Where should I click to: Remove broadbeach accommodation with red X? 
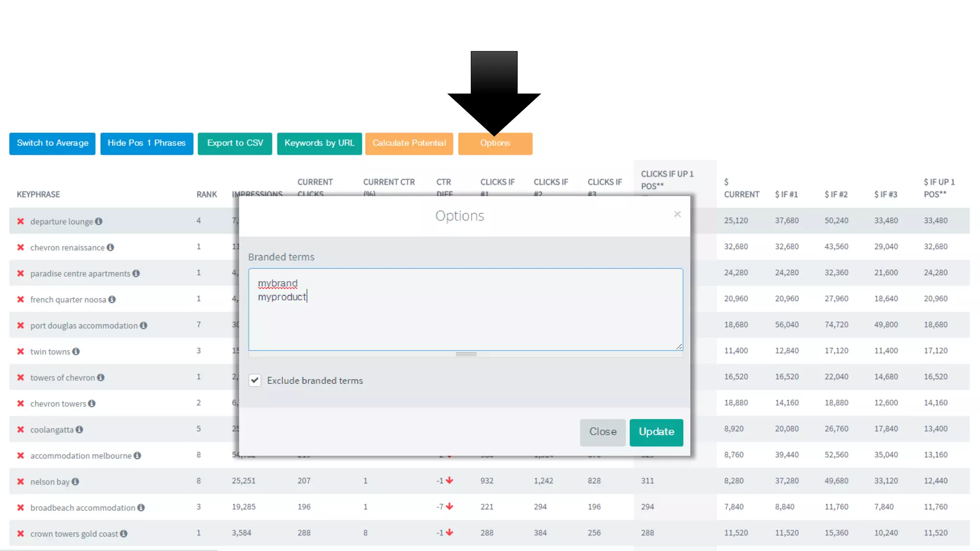coord(21,507)
